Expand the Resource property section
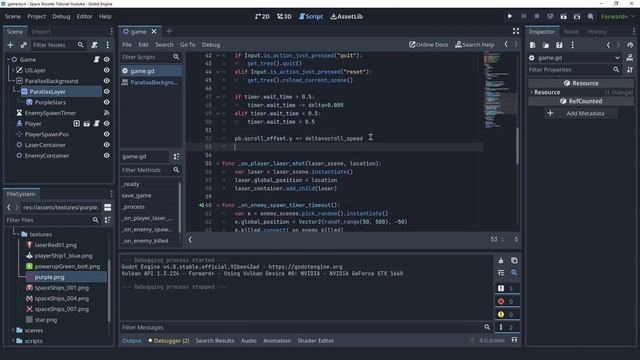This screenshot has width=640, height=360. (531, 92)
